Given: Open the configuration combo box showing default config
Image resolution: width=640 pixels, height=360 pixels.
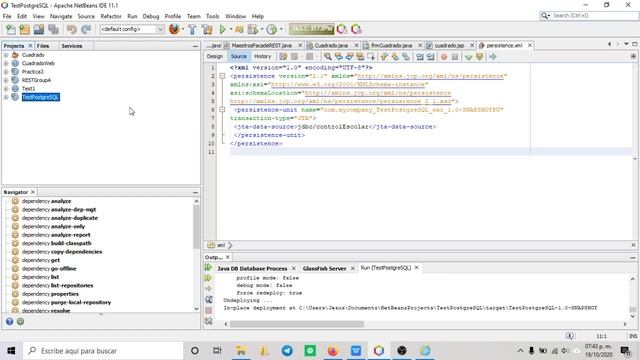Looking at the screenshot, I should [132, 29].
